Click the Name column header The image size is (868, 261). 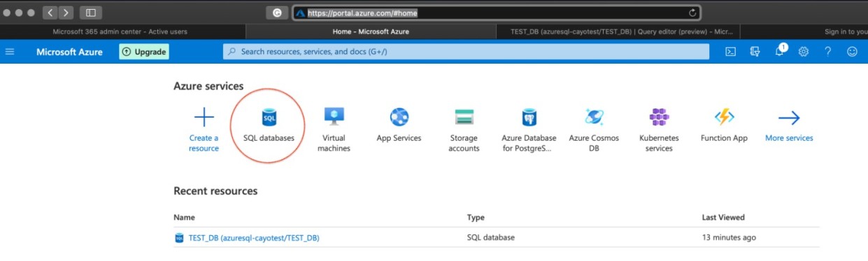[x=184, y=218]
